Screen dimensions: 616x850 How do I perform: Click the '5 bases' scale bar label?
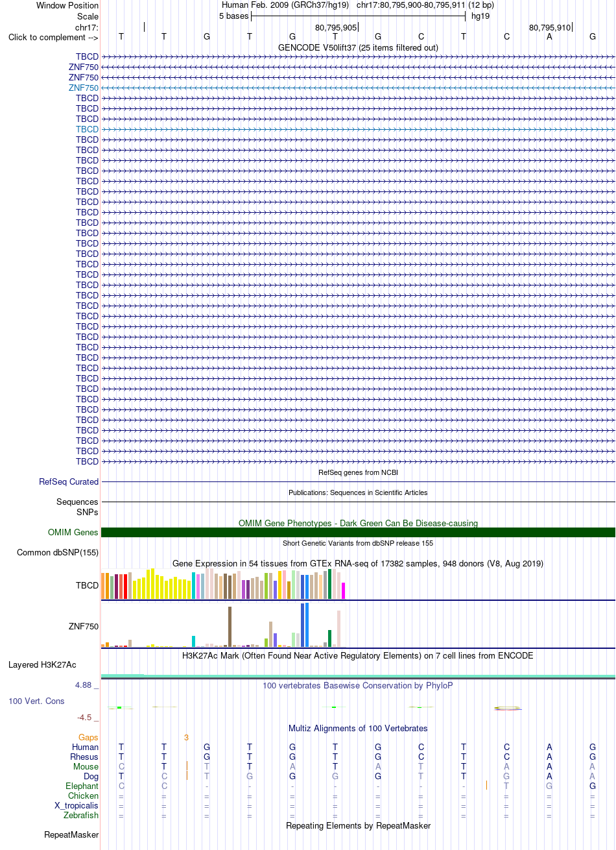tap(233, 16)
